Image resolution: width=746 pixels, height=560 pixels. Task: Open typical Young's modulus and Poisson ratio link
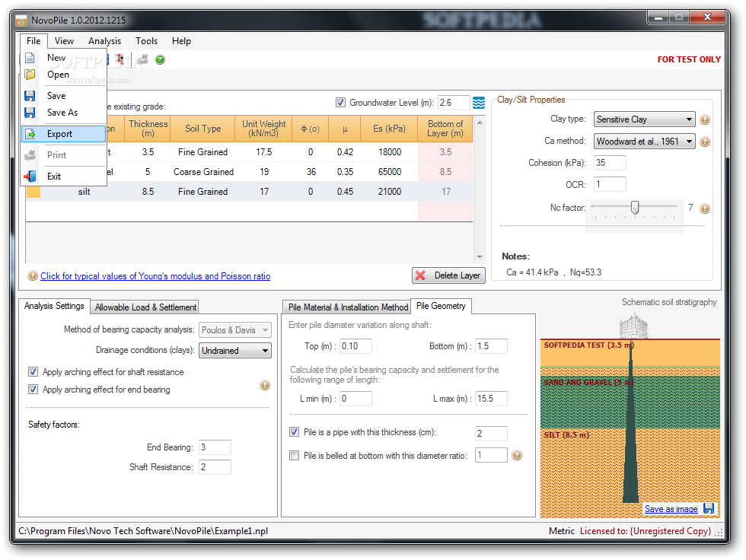155,276
